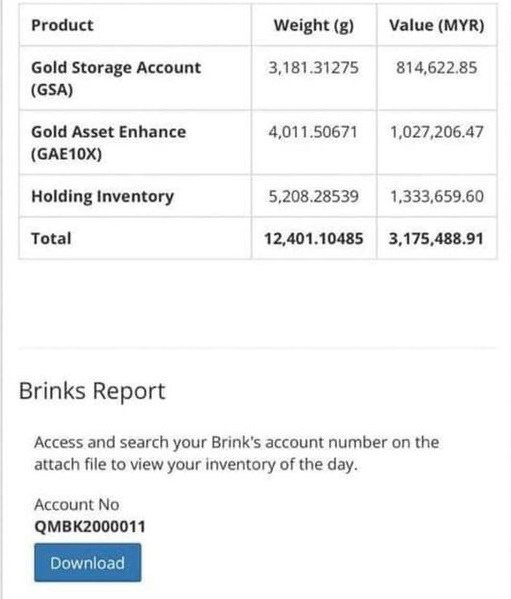Select the Holding Inventory row label
The image size is (511, 599).
click(102, 196)
